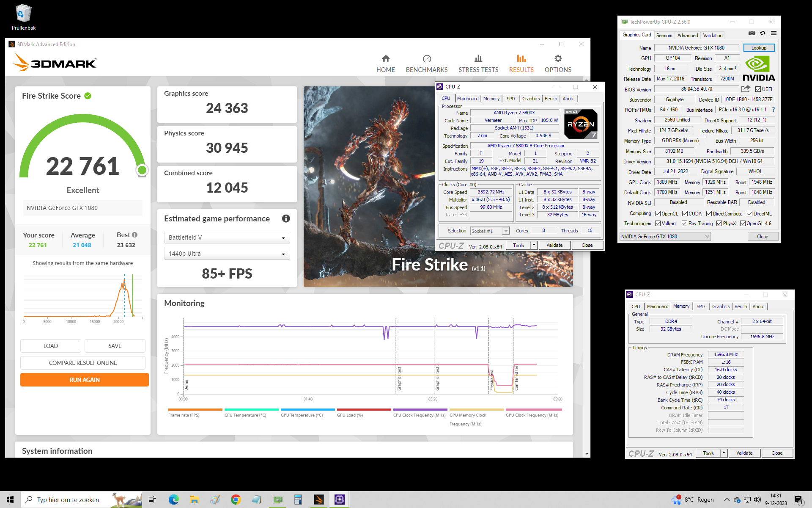Switch to RESULTS tab in 3DMark
The height and width of the screenshot is (508, 812).
tap(521, 63)
